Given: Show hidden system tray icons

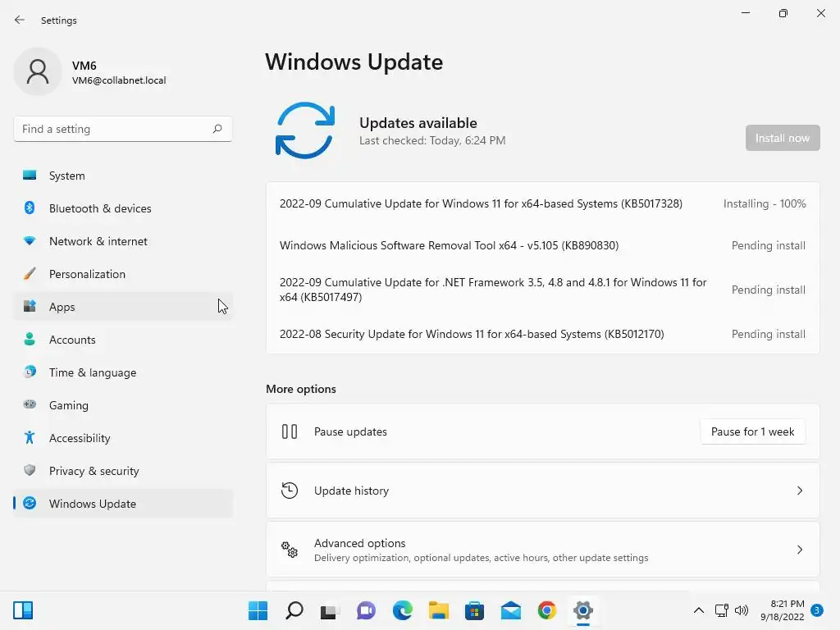Looking at the screenshot, I should coord(699,610).
